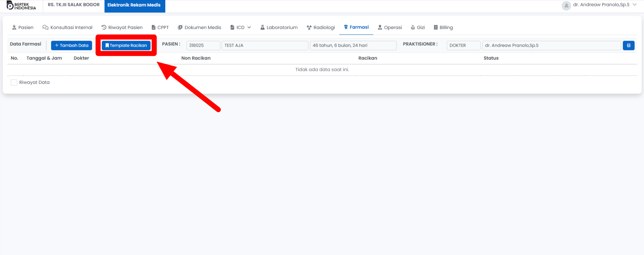The height and width of the screenshot is (255, 644).
Task: Switch to the Operasi tab
Action: click(390, 28)
